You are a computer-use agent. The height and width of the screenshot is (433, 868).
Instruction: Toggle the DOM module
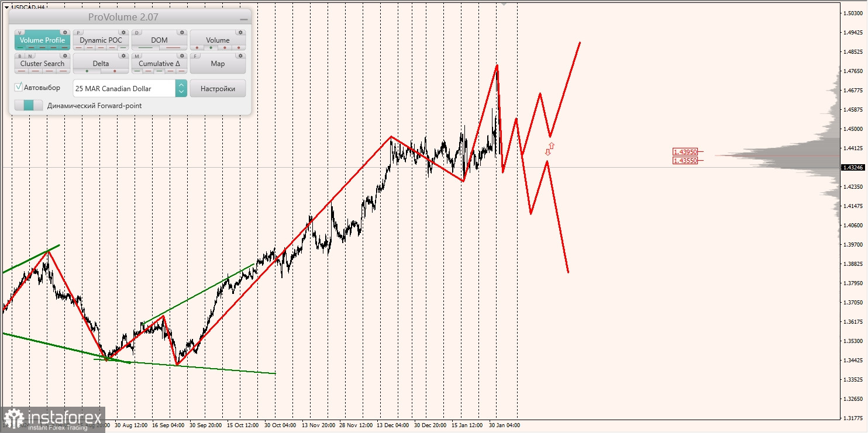[159, 40]
